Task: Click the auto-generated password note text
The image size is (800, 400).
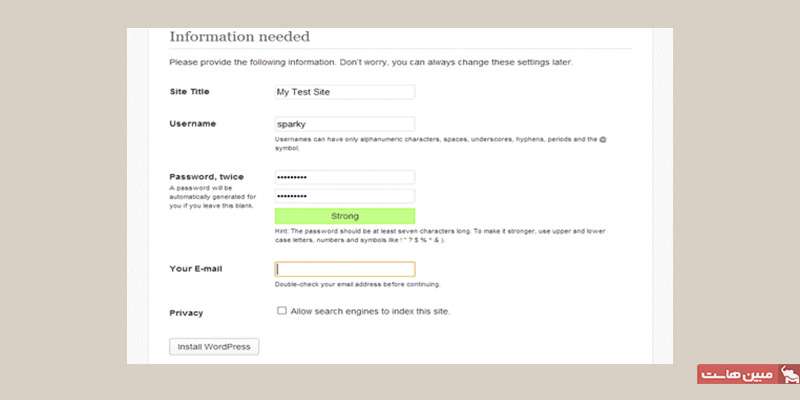Action: tap(210, 196)
